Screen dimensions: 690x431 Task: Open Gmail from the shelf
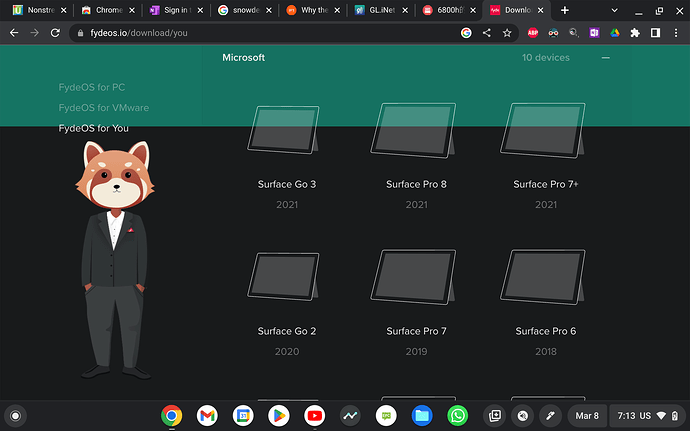pyautogui.click(x=207, y=416)
